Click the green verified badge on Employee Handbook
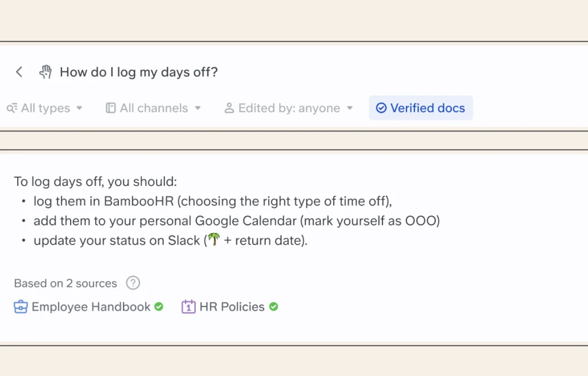Viewport: 588px width, 376px height. pos(158,307)
